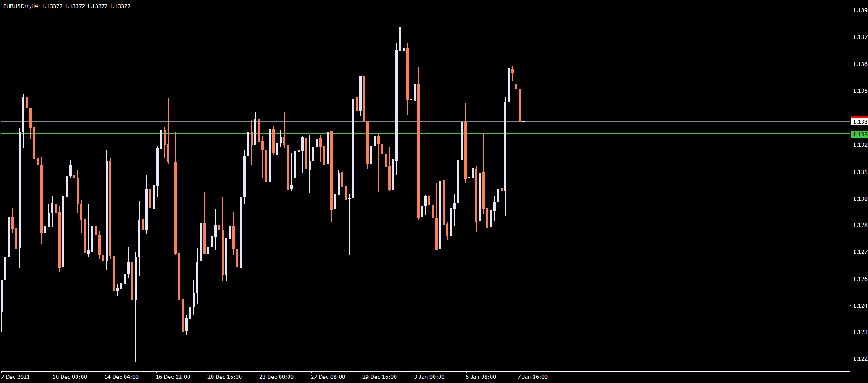This screenshot has height=383, width=868.
Task: Click the EURUSDm,H4 chart title text
Action: pos(20,6)
